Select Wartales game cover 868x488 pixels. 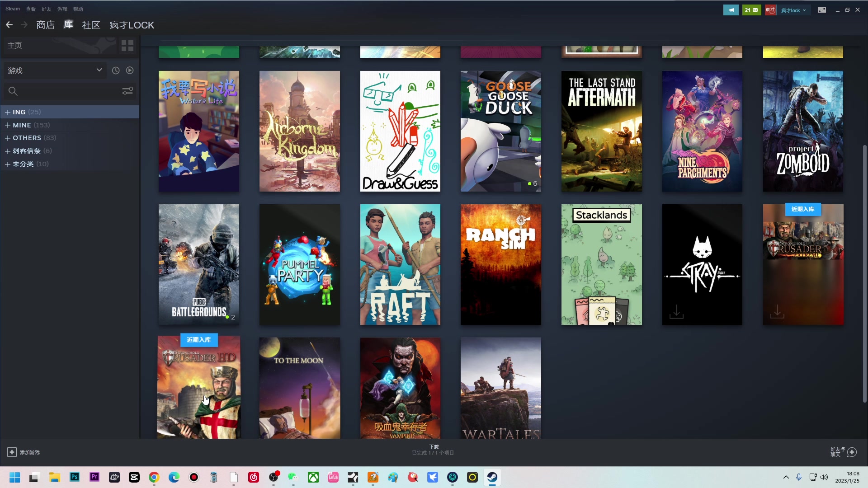pyautogui.click(x=501, y=388)
